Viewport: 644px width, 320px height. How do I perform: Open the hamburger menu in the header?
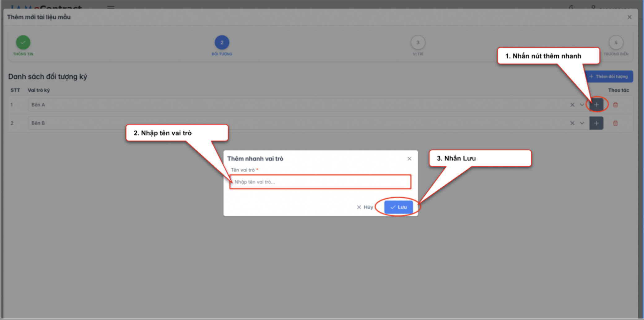tap(111, 7)
